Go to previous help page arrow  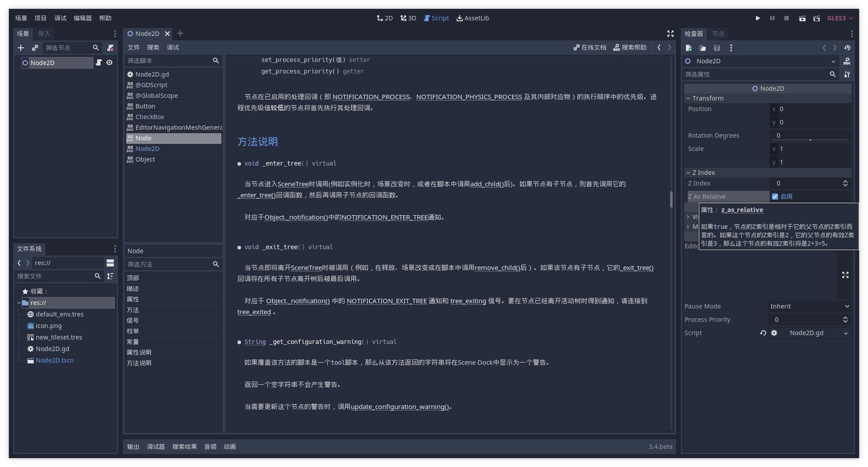click(x=659, y=47)
